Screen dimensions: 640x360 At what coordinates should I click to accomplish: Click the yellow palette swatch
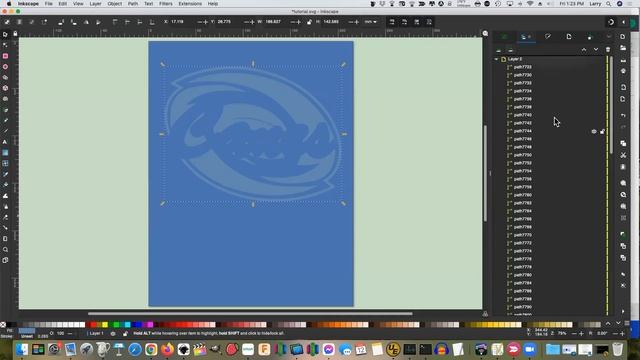105,325
